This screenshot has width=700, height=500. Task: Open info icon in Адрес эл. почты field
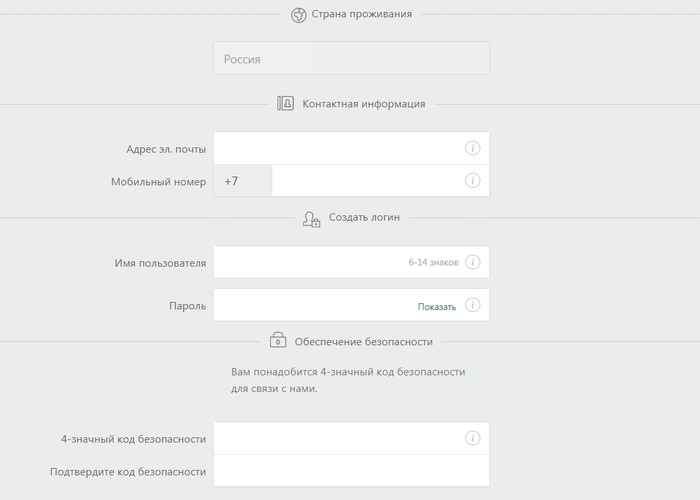pyautogui.click(x=472, y=148)
